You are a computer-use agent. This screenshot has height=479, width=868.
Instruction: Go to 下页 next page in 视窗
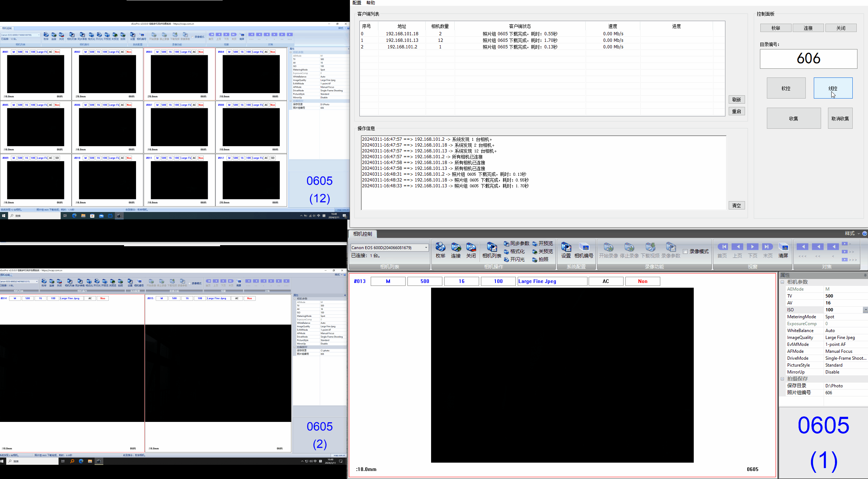752,247
